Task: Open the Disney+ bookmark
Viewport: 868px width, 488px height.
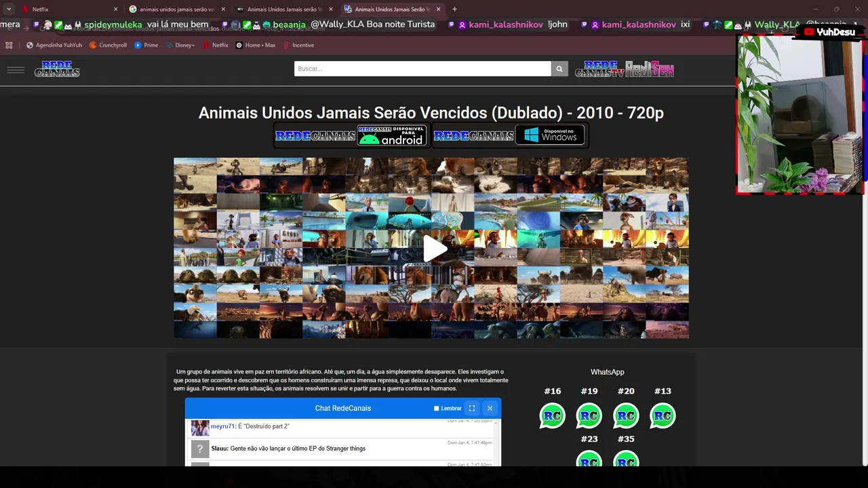Action: 180,45
